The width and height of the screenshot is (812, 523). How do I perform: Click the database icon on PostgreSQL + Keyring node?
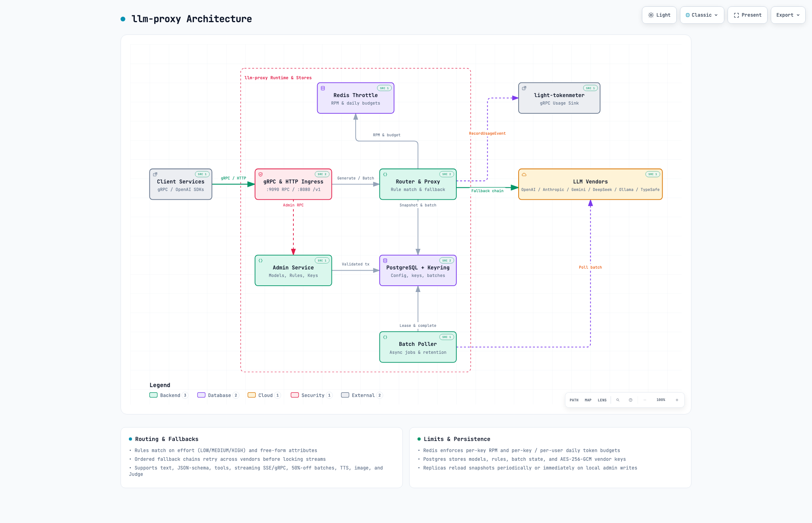[x=385, y=261]
